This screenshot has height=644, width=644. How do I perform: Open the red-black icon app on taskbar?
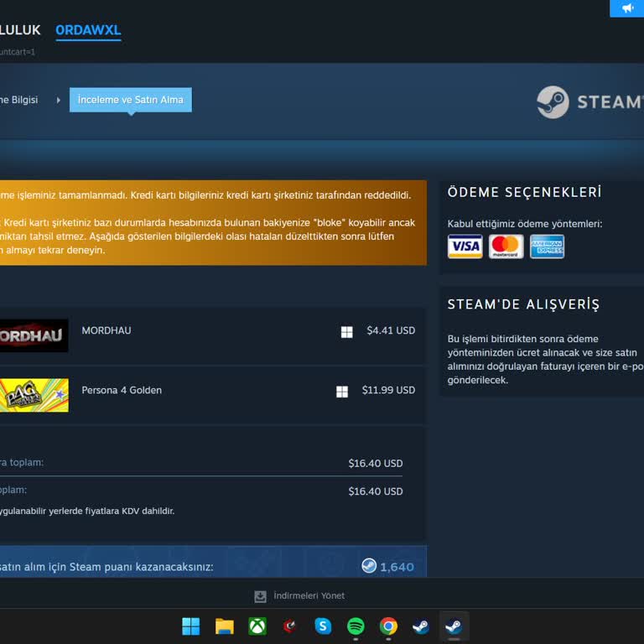290,626
